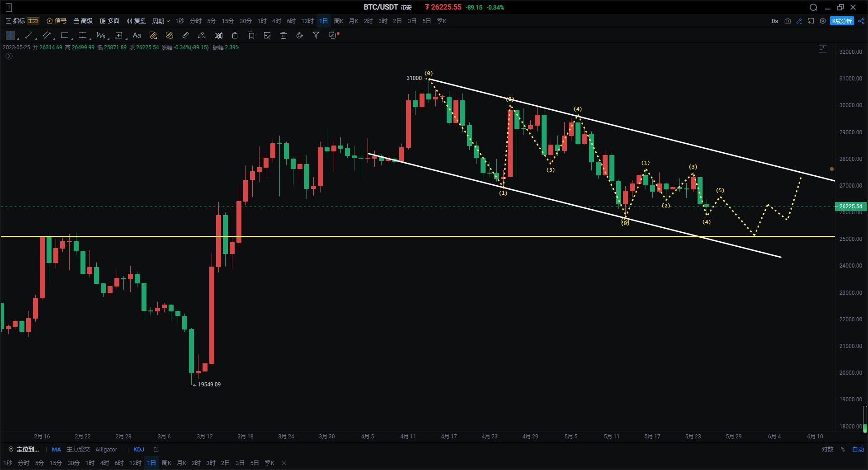Click the hide drawings spiral icon
868x470 pixels.
pos(300,35)
